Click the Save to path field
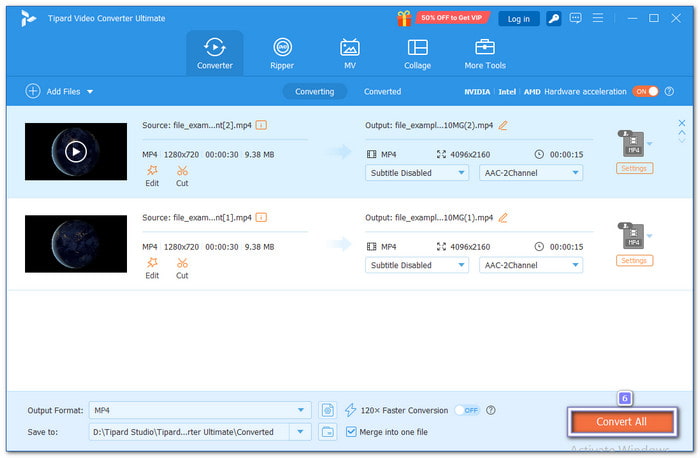 pos(189,432)
